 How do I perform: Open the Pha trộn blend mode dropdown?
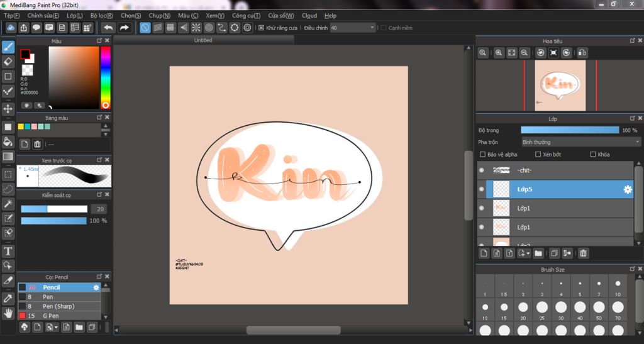[580, 142]
